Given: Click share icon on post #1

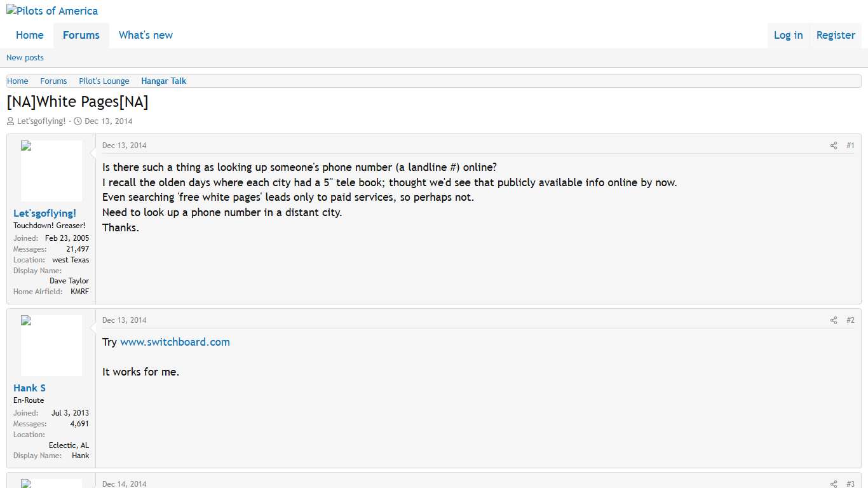Looking at the screenshot, I should (x=834, y=146).
